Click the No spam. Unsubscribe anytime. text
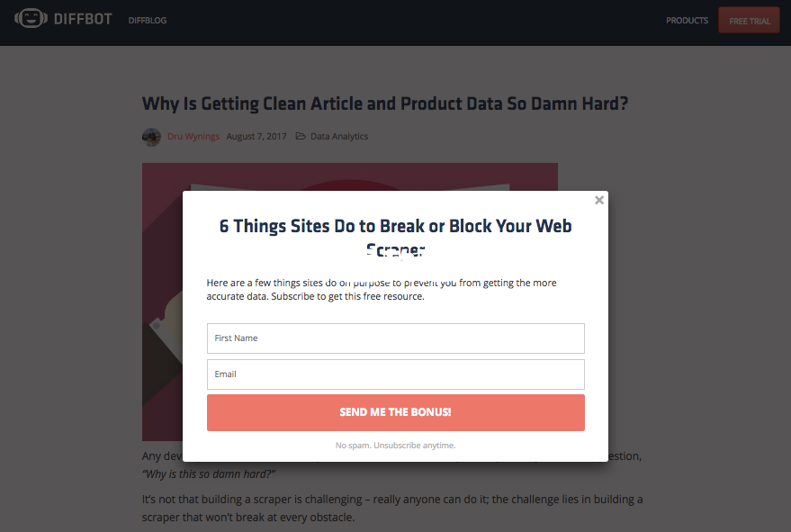The image size is (791, 532). [x=396, y=446]
